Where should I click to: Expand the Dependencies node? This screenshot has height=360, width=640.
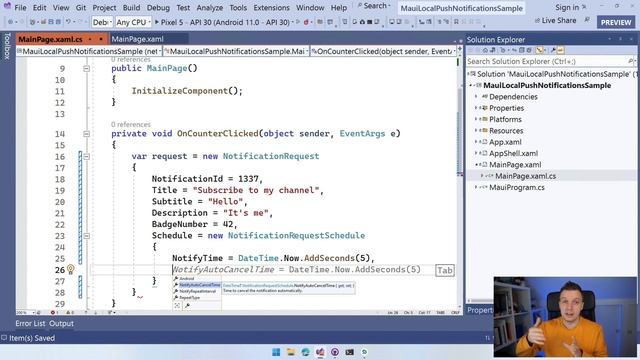(476, 97)
